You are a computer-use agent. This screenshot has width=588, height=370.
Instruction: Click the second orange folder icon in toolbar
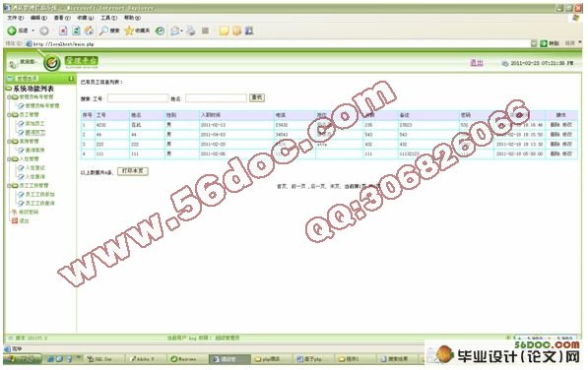(x=236, y=31)
